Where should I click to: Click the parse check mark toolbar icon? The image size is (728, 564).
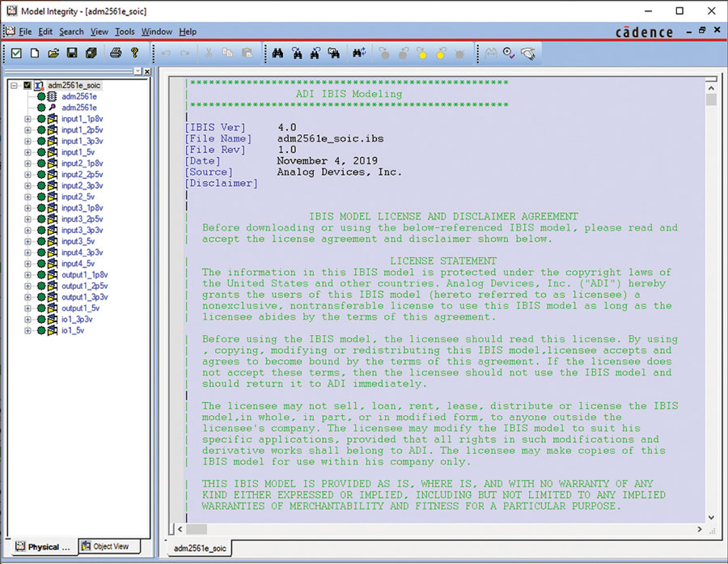[x=16, y=53]
